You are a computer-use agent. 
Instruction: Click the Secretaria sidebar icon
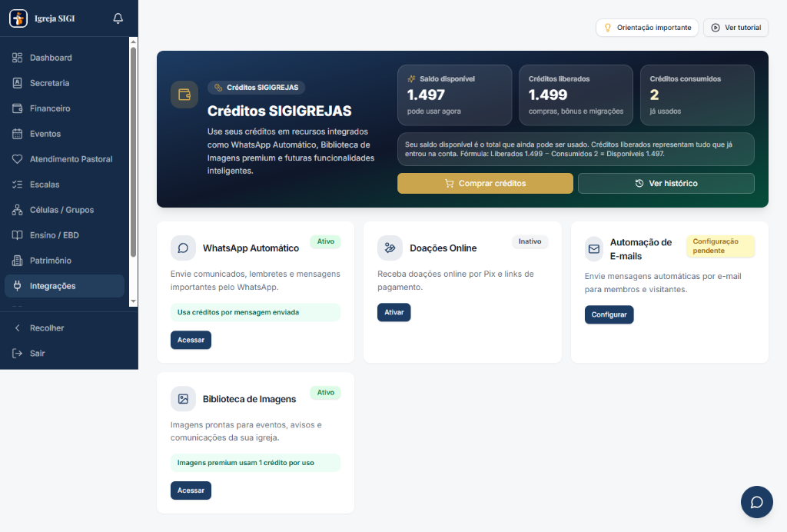click(17, 83)
